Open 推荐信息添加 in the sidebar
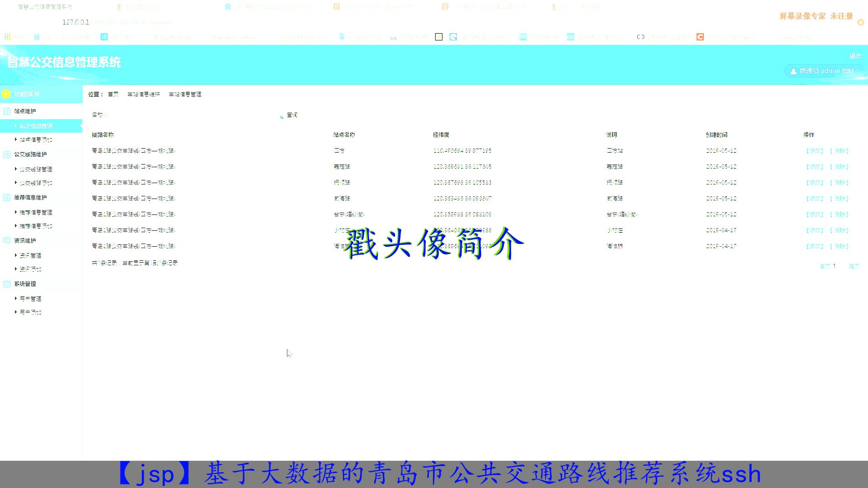This screenshot has height=488, width=868. (36, 226)
